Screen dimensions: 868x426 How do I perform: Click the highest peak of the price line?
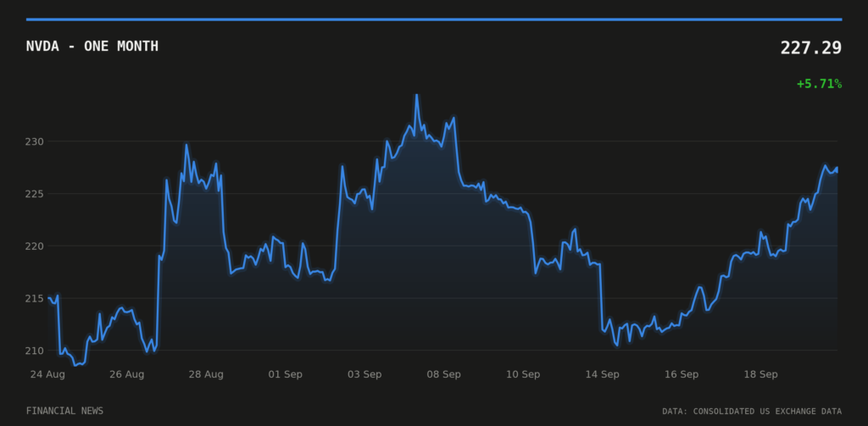417,95
